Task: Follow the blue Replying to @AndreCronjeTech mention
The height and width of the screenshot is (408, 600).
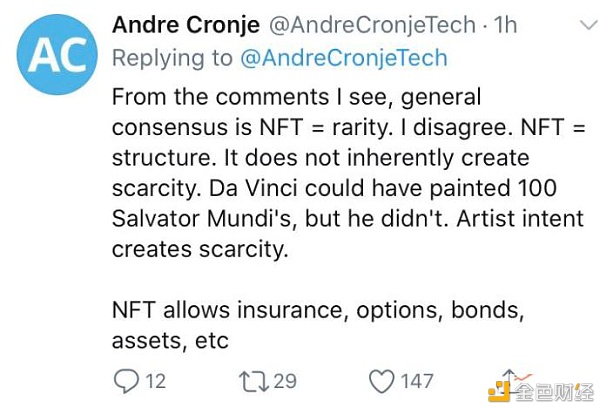Action: [344, 58]
